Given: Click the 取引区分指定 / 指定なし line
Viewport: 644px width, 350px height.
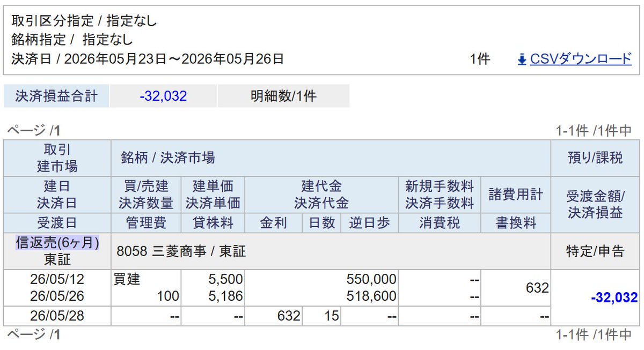Looking at the screenshot, I should point(84,22).
